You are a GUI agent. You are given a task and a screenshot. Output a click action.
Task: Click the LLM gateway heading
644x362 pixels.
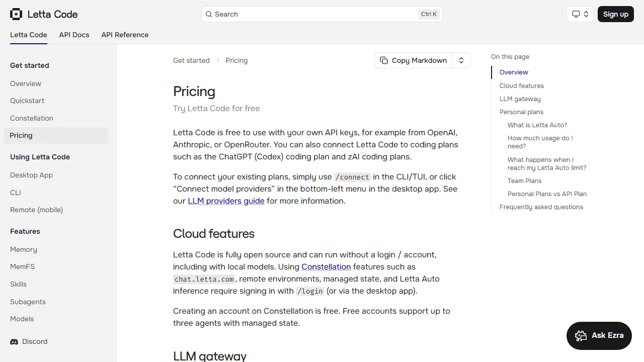(x=210, y=356)
